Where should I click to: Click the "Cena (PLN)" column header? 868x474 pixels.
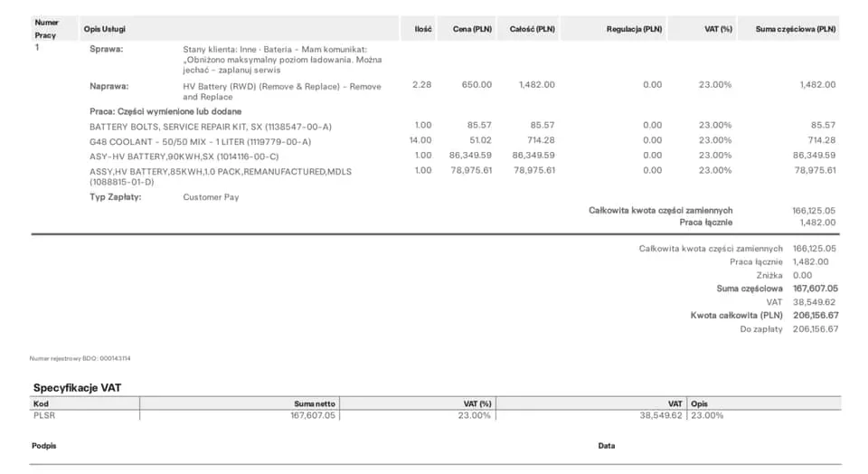point(472,29)
